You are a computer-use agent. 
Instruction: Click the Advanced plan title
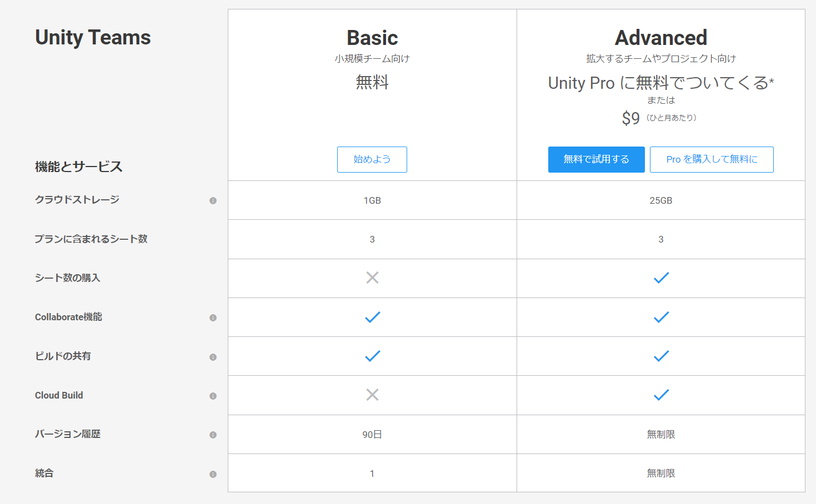(x=661, y=38)
